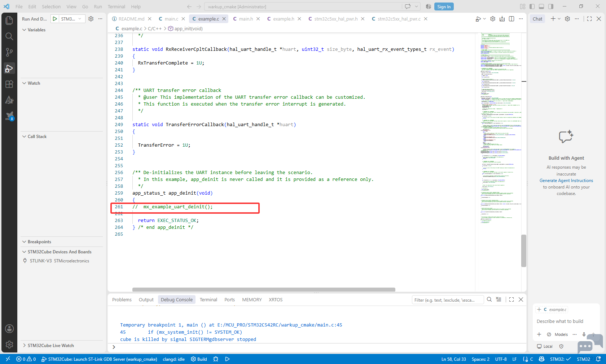Start debugging with the green play button
606x364 pixels.
tap(55, 19)
